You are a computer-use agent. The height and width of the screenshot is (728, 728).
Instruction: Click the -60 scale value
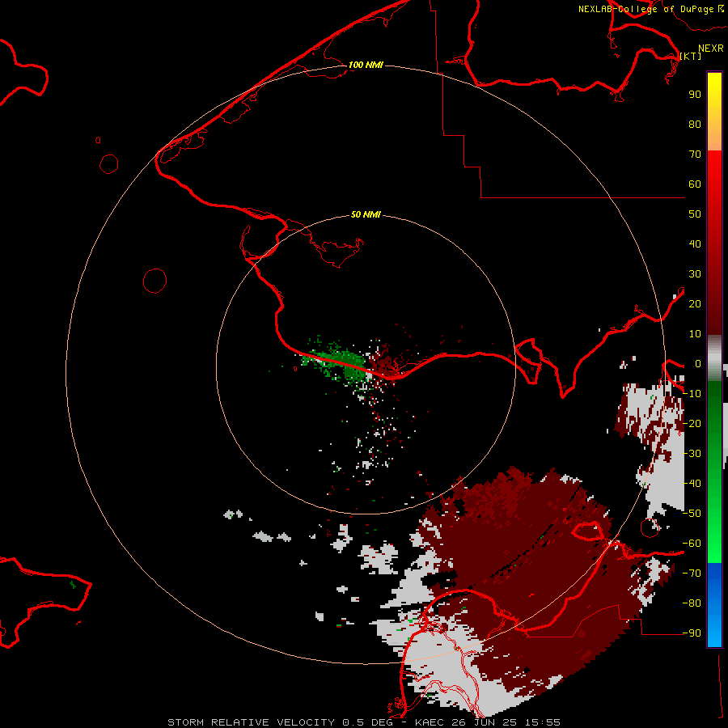click(x=692, y=544)
